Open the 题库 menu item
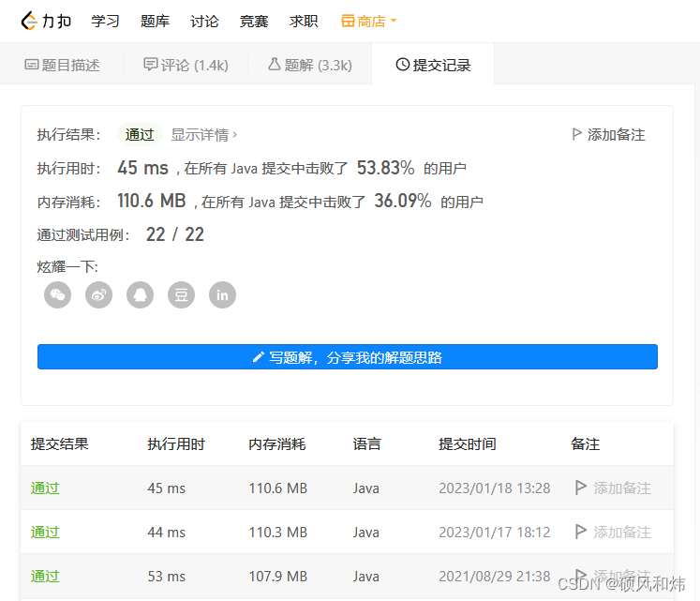 (155, 21)
